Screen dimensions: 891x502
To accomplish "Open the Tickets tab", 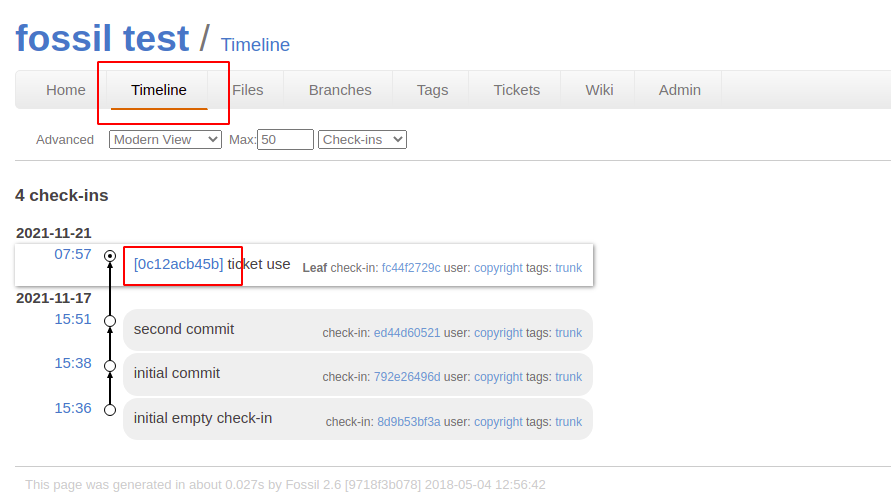I will tap(517, 90).
